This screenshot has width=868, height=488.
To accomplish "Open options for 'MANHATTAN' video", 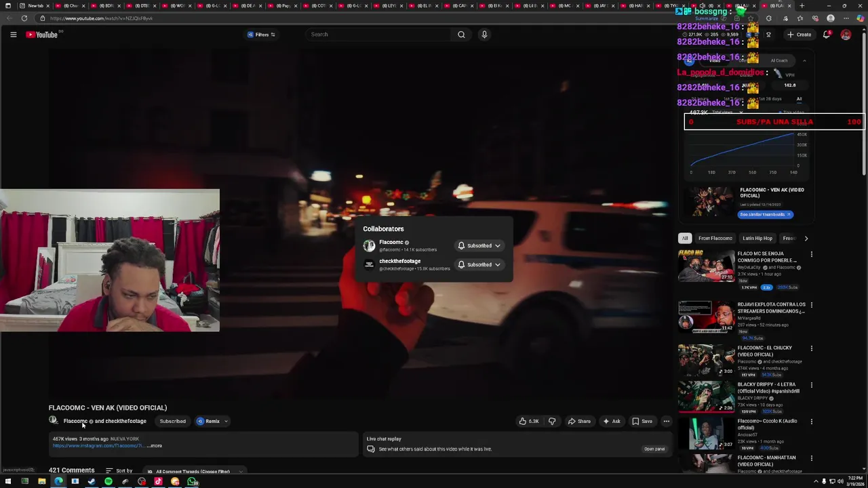I will pyautogui.click(x=811, y=458).
